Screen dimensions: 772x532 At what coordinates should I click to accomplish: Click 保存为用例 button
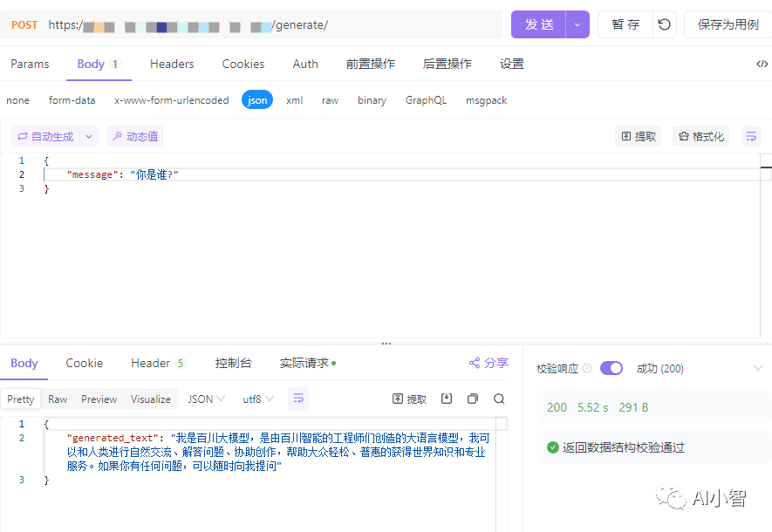tap(728, 24)
